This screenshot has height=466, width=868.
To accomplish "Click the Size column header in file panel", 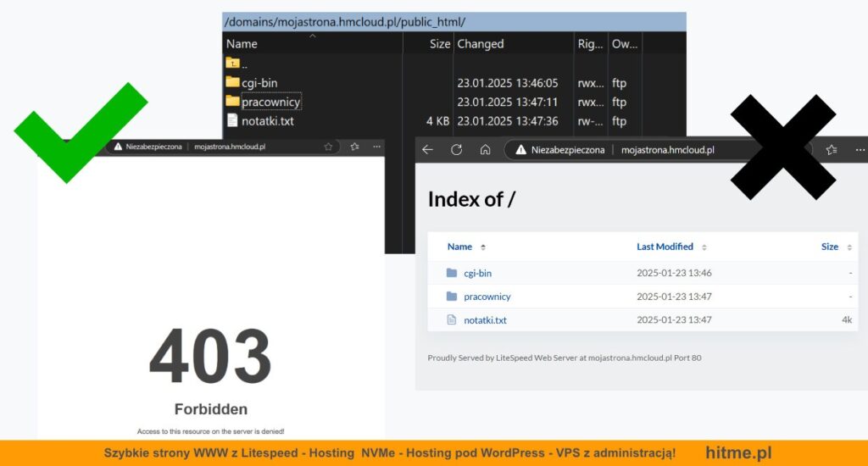I will coord(439,44).
